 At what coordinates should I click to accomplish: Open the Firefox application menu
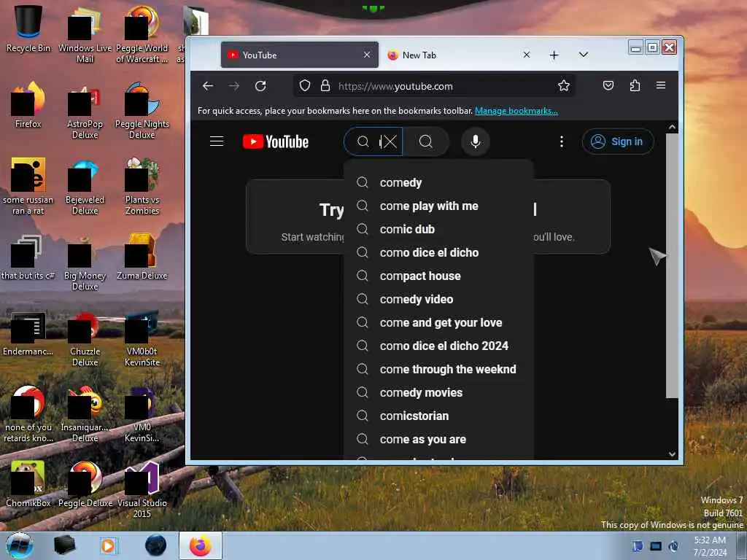pyautogui.click(x=661, y=86)
